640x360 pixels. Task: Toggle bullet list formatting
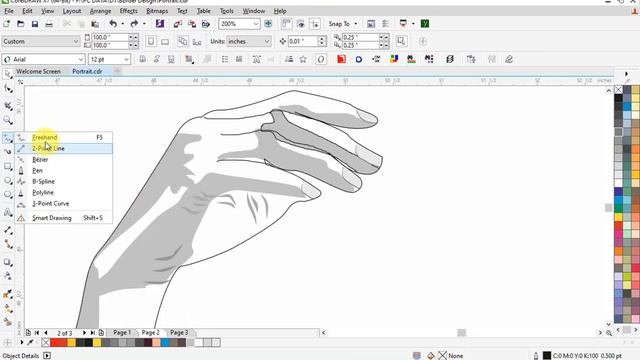(225, 60)
